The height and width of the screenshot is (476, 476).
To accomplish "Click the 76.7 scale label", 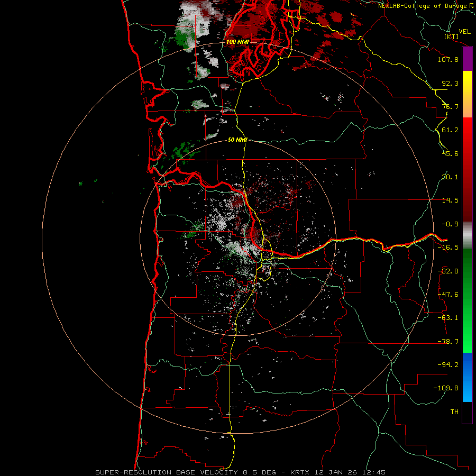I will pyautogui.click(x=450, y=106).
